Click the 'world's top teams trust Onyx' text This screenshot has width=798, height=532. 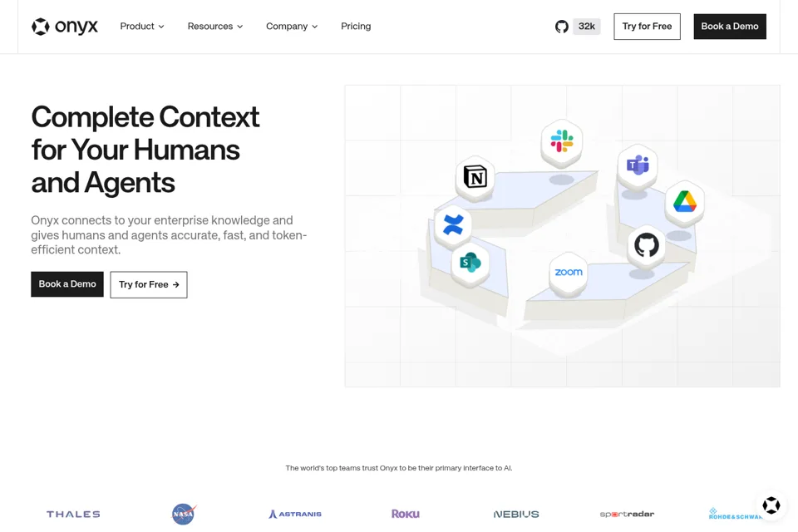pos(399,468)
